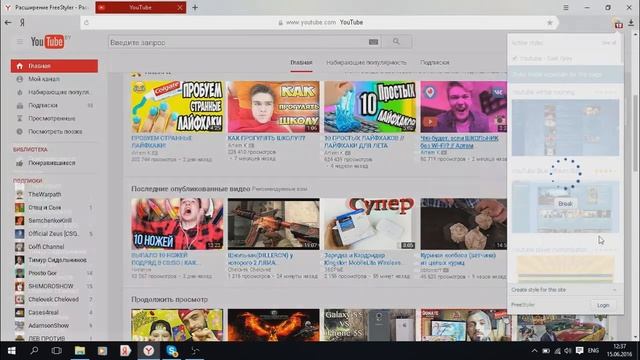The width and height of the screenshot is (640, 360).
Task: Expand the Create style for this site row
Action: 564,290
